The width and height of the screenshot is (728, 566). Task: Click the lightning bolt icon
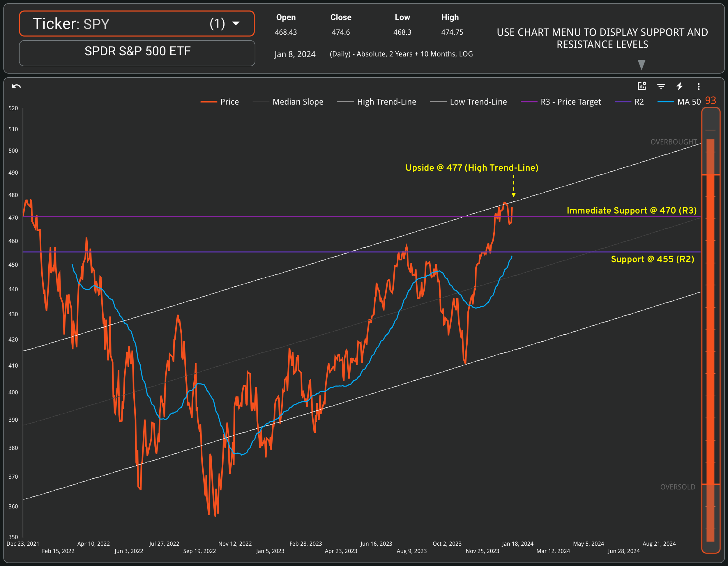click(680, 86)
